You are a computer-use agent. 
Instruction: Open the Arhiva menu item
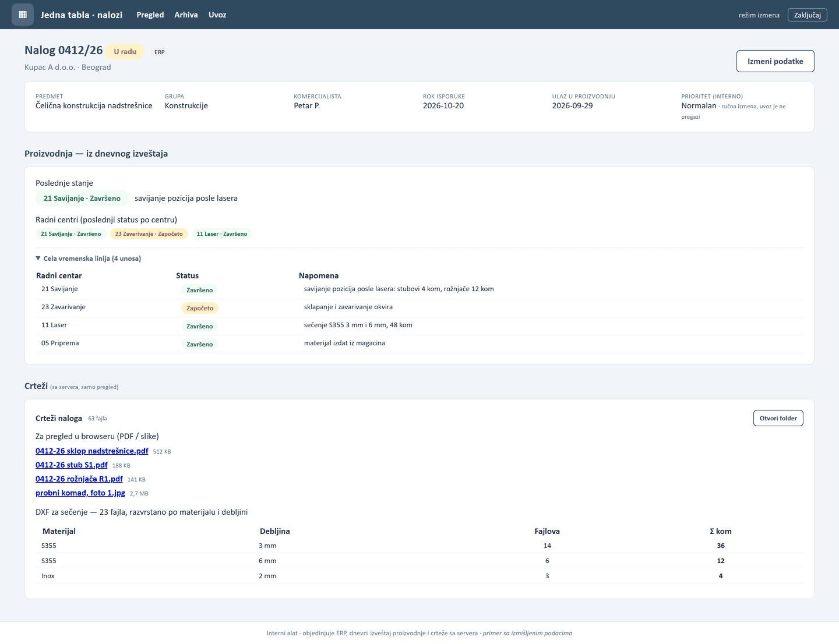coord(186,15)
